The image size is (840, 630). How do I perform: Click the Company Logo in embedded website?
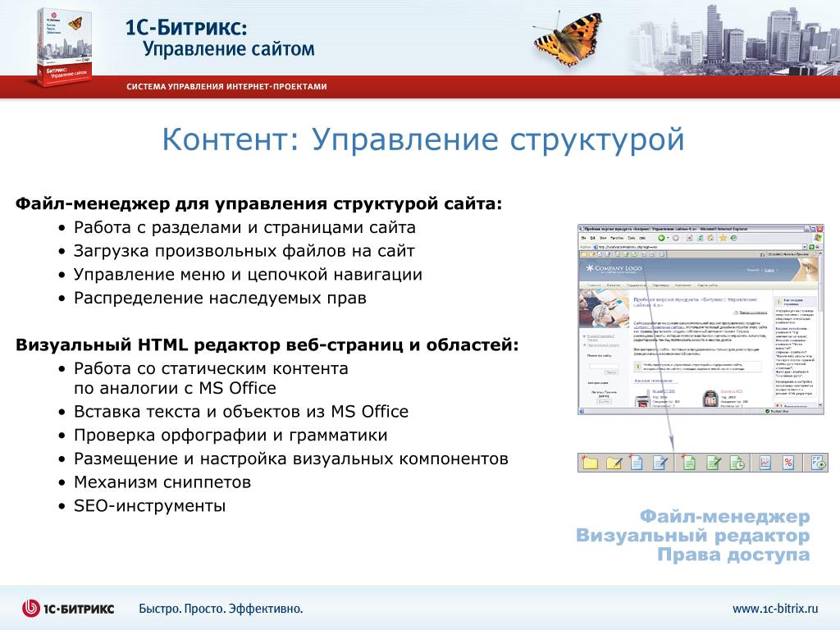tap(614, 268)
